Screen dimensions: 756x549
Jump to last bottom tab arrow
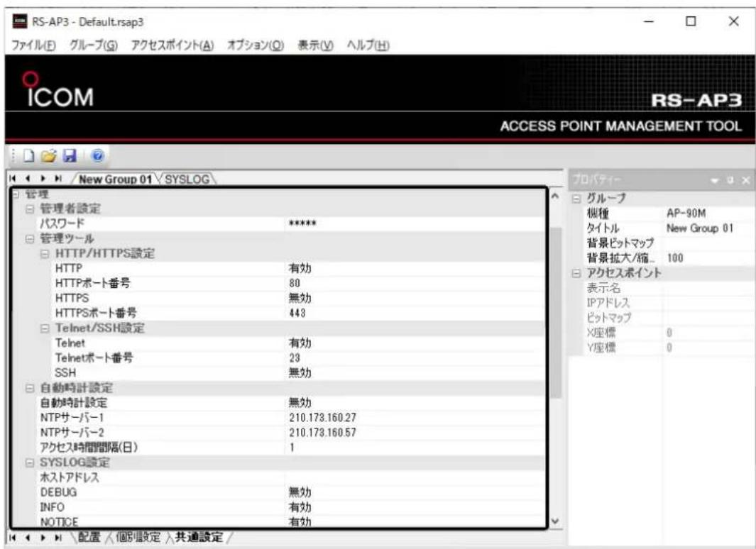(x=58, y=537)
